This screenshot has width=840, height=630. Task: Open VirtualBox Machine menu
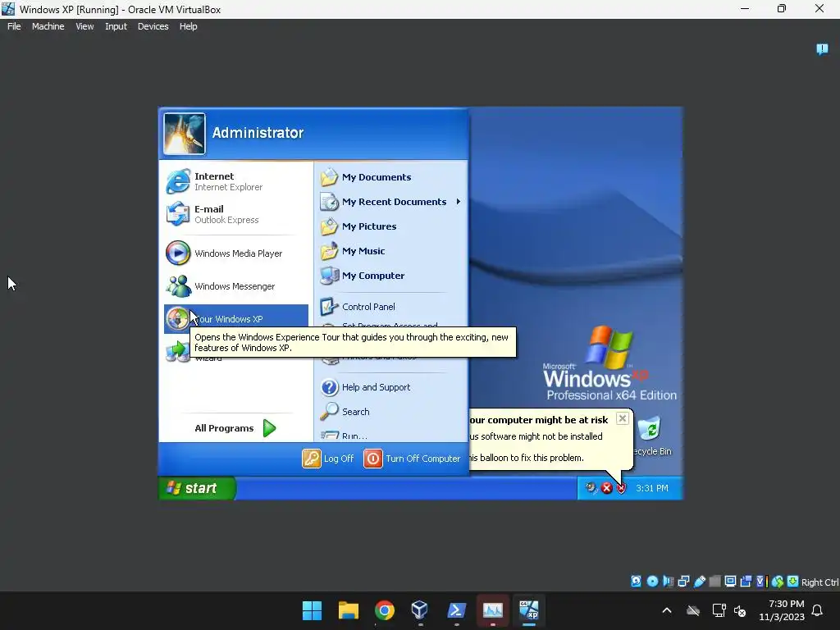pyautogui.click(x=48, y=26)
